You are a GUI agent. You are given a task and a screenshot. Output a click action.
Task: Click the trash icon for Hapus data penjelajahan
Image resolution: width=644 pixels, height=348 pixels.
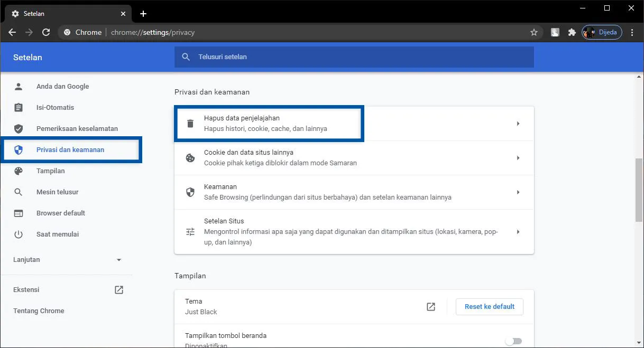[x=190, y=123]
